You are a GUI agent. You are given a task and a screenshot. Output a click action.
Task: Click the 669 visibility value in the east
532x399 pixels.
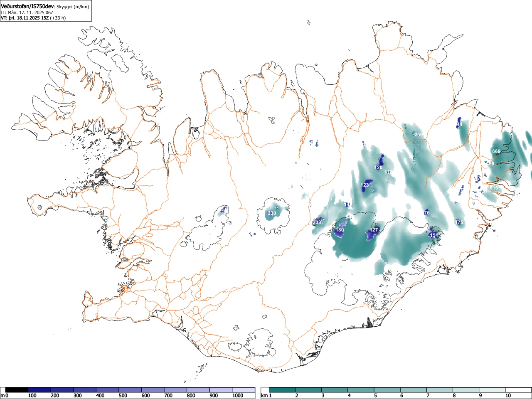[x=496, y=151]
